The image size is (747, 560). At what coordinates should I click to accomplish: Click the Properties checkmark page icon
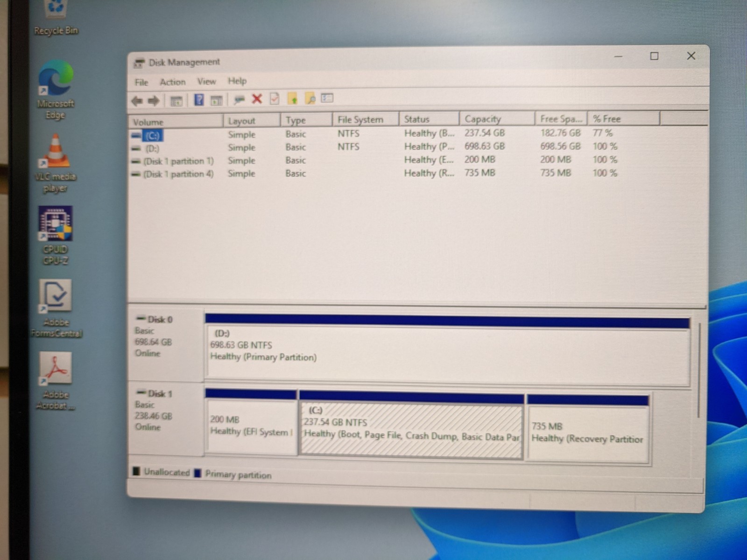pyautogui.click(x=275, y=98)
